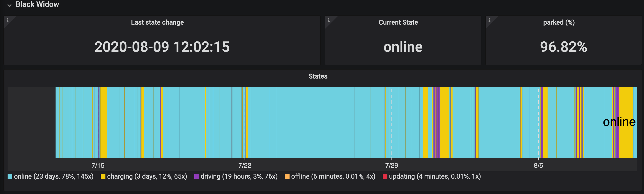This screenshot has width=644, height=194.
Task: Open the Black Widow row title
Action: pos(37,4)
